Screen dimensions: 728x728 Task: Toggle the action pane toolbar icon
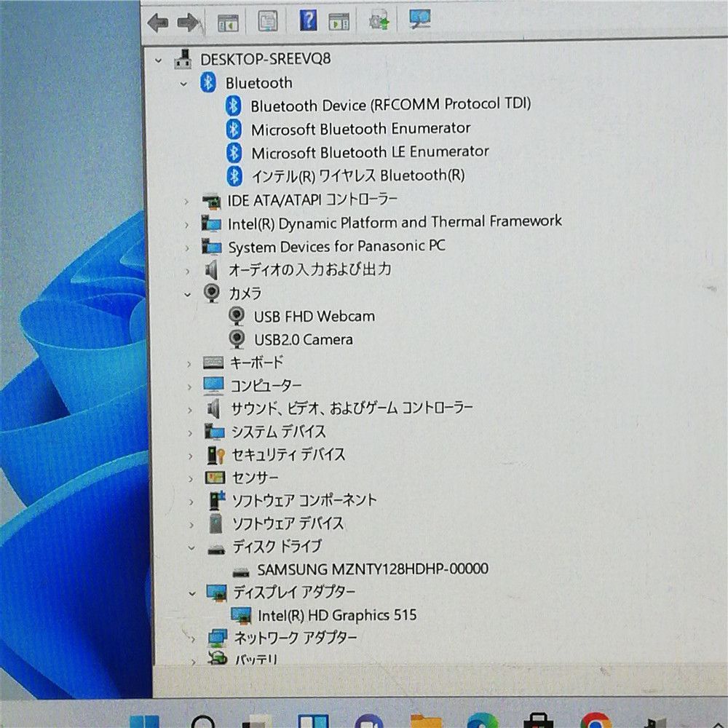[339, 21]
